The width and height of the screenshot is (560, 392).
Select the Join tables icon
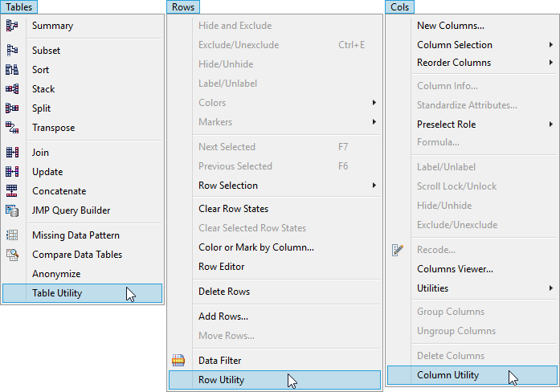(x=12, y=153)
